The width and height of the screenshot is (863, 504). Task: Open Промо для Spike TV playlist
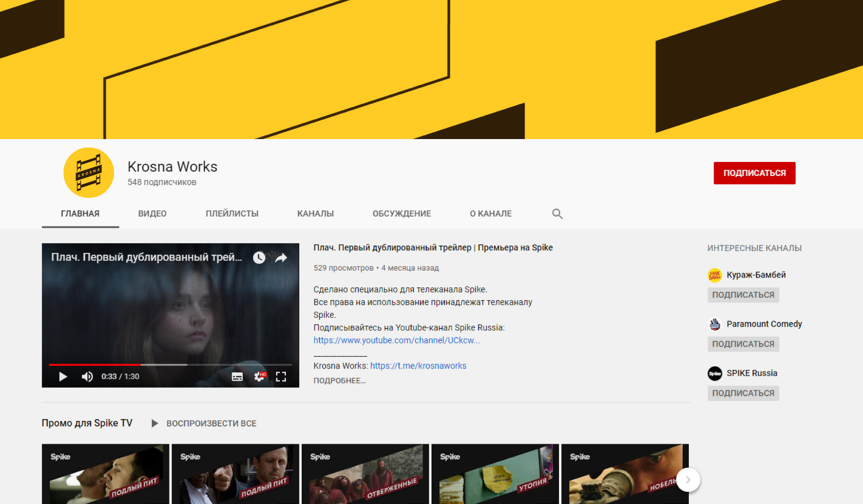click(87, 423)
